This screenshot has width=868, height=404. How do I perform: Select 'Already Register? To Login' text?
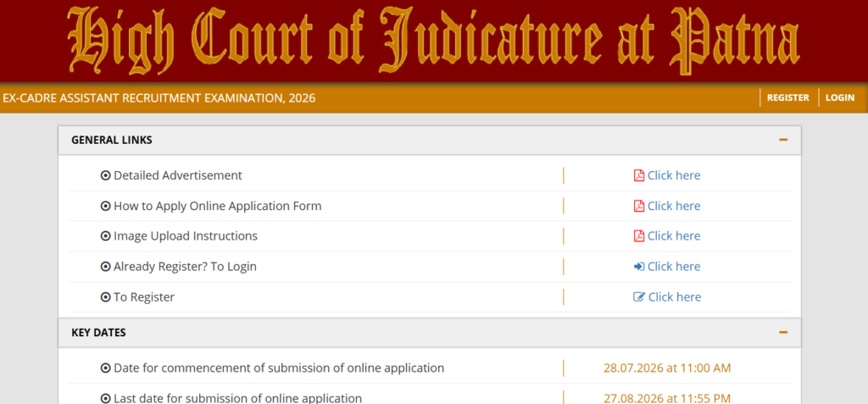[185, 267]
